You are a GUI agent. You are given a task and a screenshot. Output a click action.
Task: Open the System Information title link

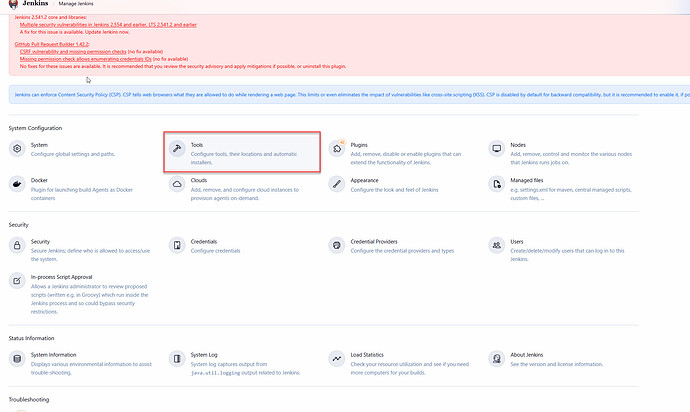click(53, 355)
